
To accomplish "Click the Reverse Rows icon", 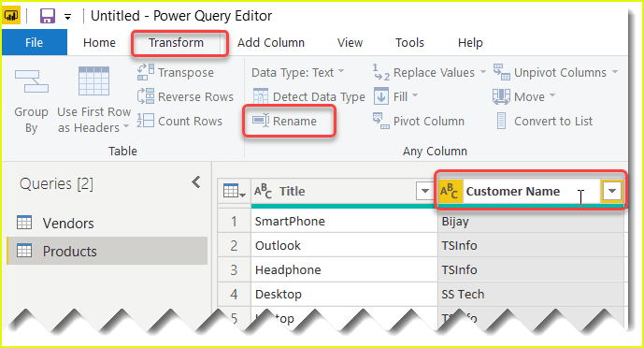I will coord(146,96).
